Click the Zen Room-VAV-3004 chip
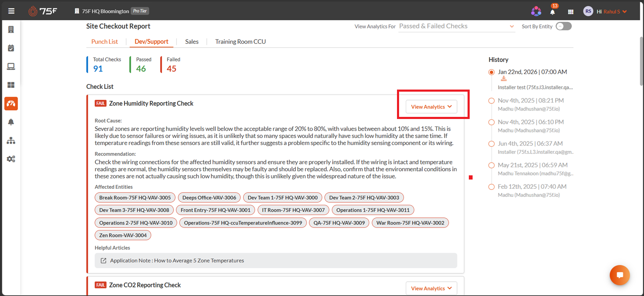The width and height of the screenshot is (644, 296). 123,235
